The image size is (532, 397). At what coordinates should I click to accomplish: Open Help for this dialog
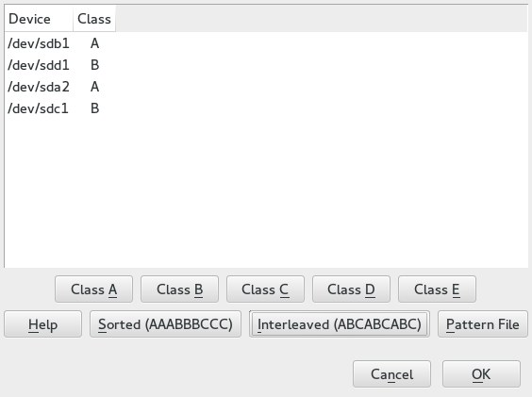tap(42, 324)
